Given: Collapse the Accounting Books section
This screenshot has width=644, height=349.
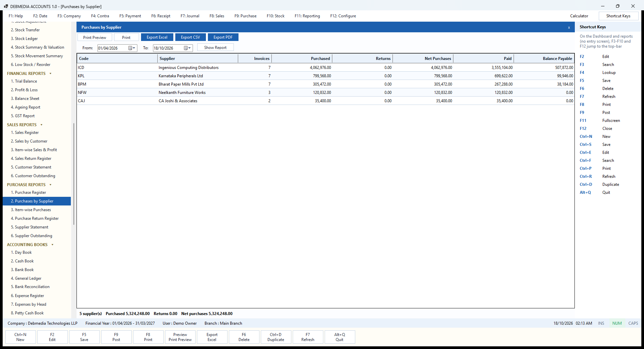Looking at the screenshot, I should pos(53,245).
